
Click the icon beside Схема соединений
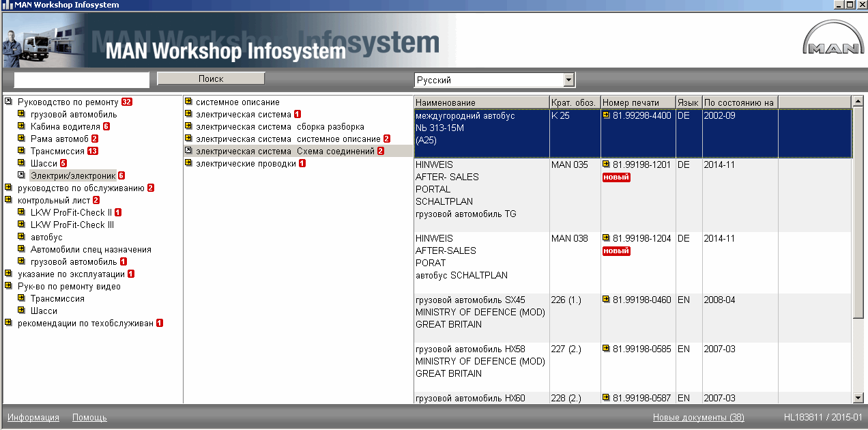pos(188,151)
